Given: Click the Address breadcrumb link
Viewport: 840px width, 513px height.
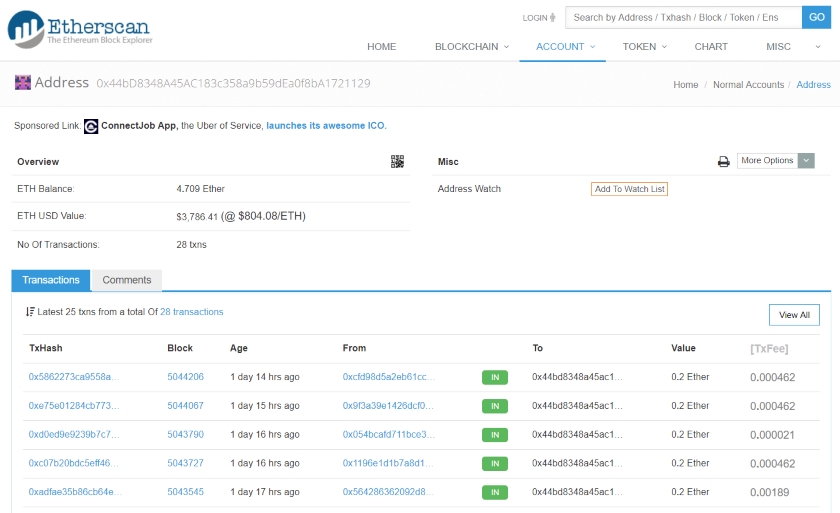Looking at the screenshot, I should click(x=813, y=85).
